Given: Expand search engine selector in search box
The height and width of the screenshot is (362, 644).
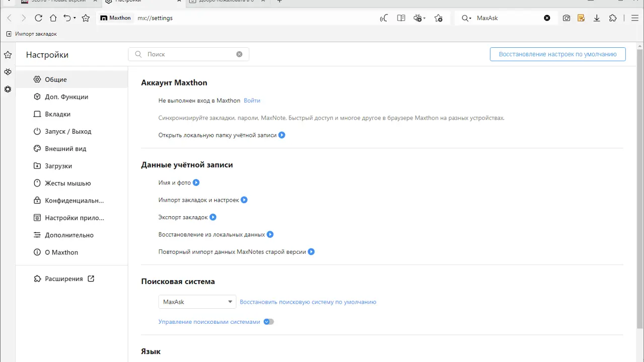Looking at the screenshot, I should click(x=466, y=18).
